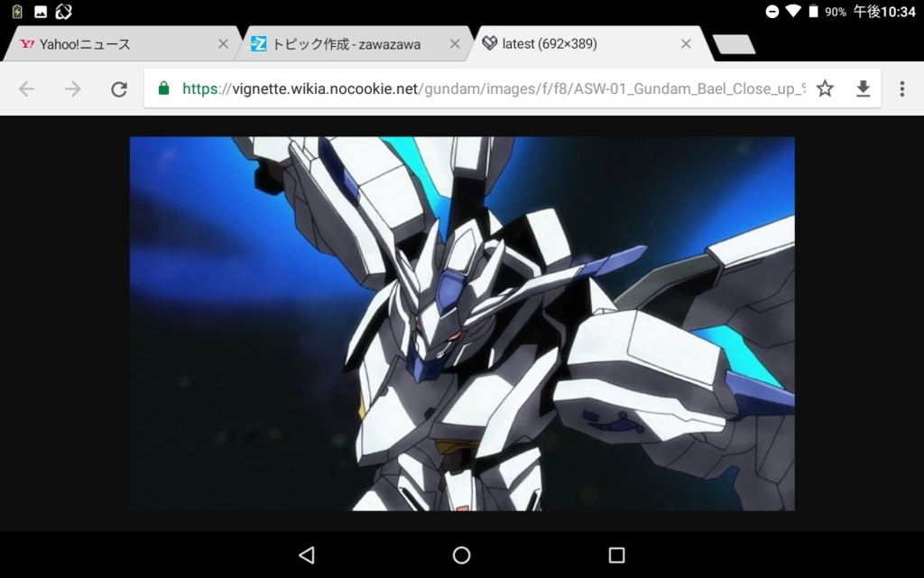The width and height of the screenshot is (924, 578).
Task: Close the Yahoo!ニュース tab
Action: 224,43
